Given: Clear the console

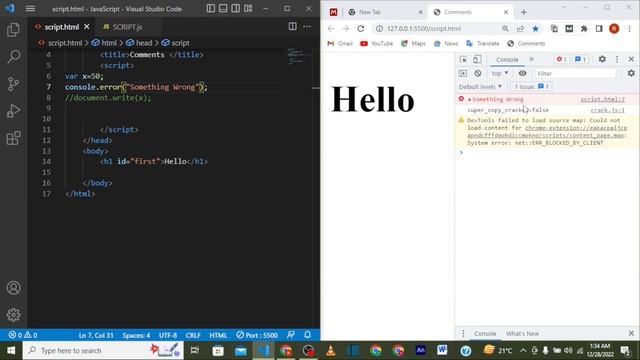Looking at the screenshot, I should [478, 73].
